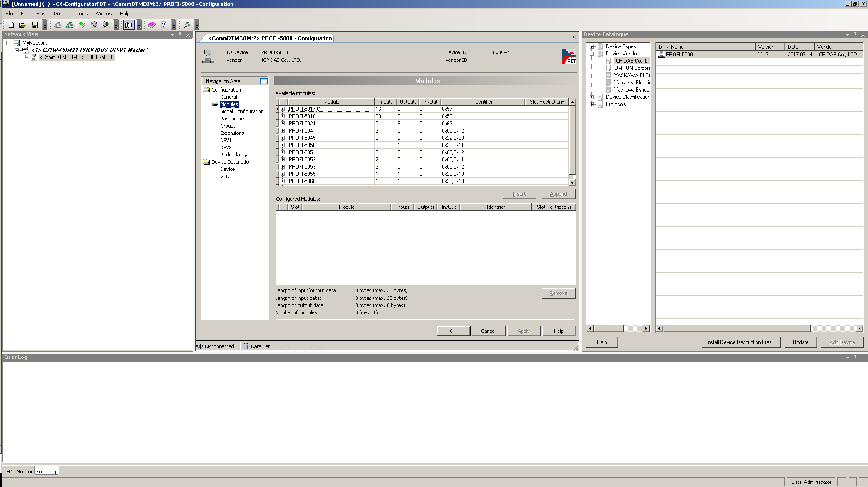Click the OK button
The height and width of the screenshot is (487, 868).
point(453,331)
